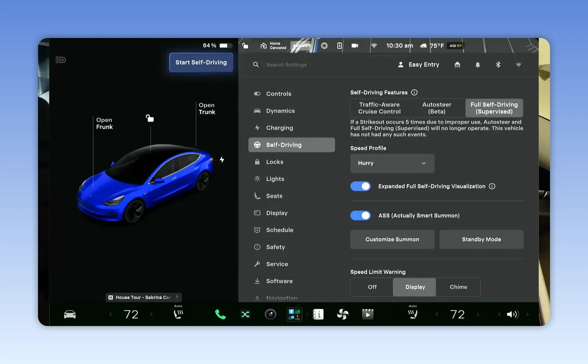
Task: Open the Charging settings section
Action: coord(292,128)
